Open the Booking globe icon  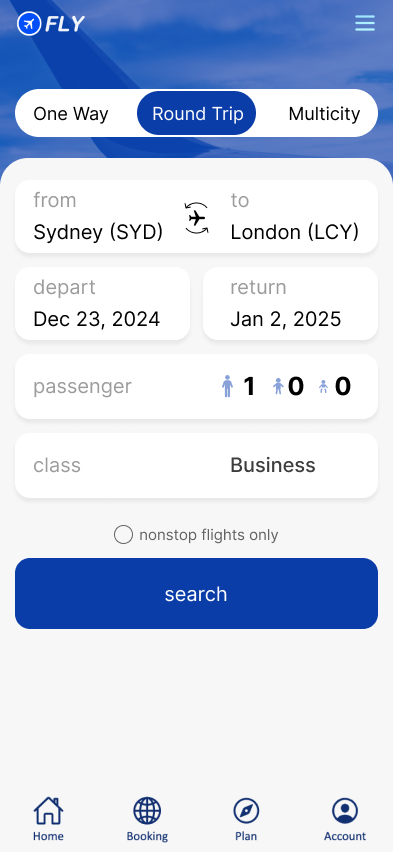[x=147, y=811]
